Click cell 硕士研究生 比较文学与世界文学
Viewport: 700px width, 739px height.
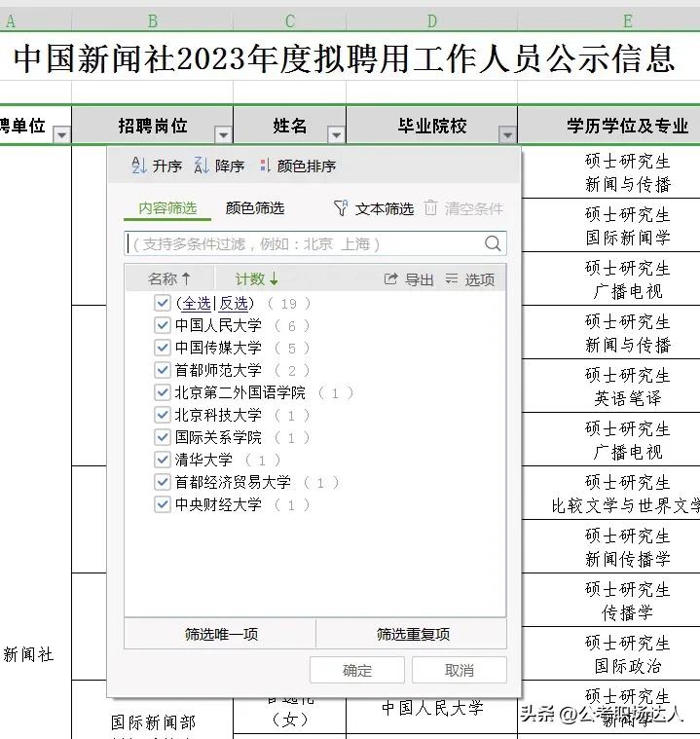tap(610, 493)
